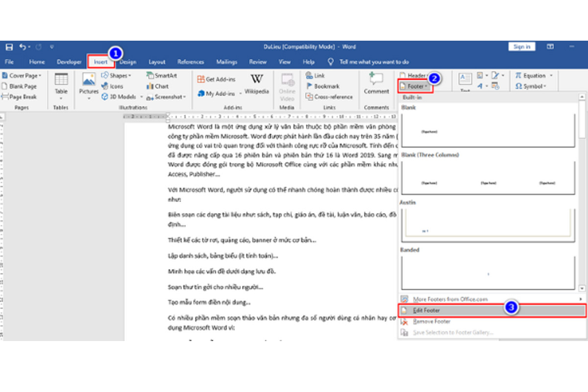This screenshot has height=392, width=588.
Task: Click Get Add-ins
Action: 216,79
